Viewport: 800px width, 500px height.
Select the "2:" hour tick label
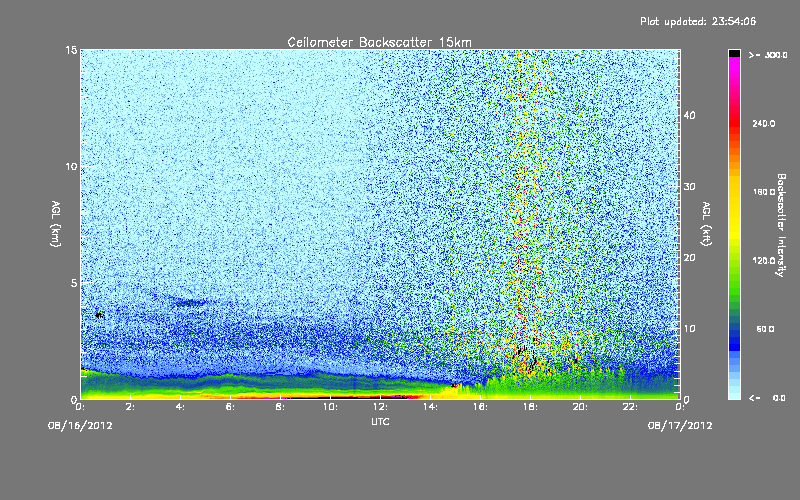(x=130, y=407)
